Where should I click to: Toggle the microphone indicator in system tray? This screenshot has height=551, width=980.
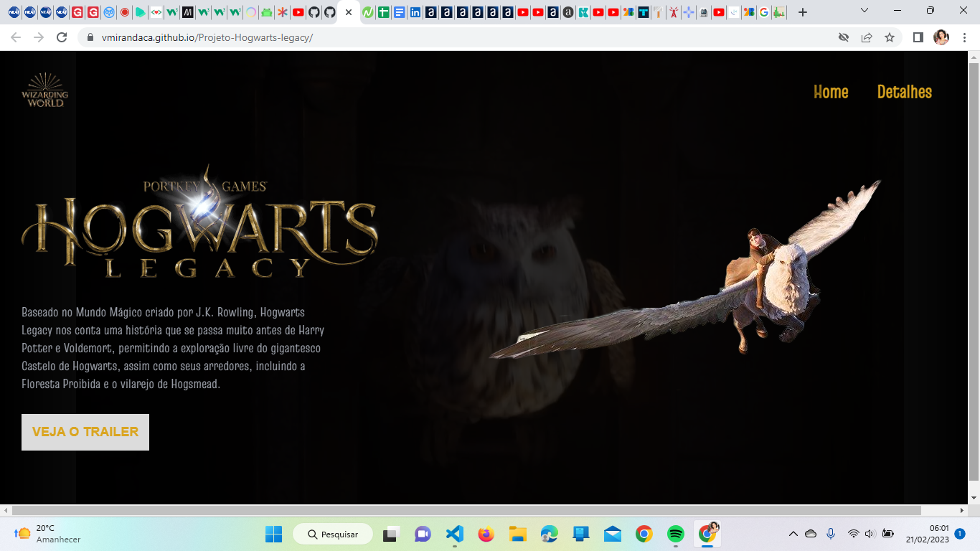tap(831, 534)
